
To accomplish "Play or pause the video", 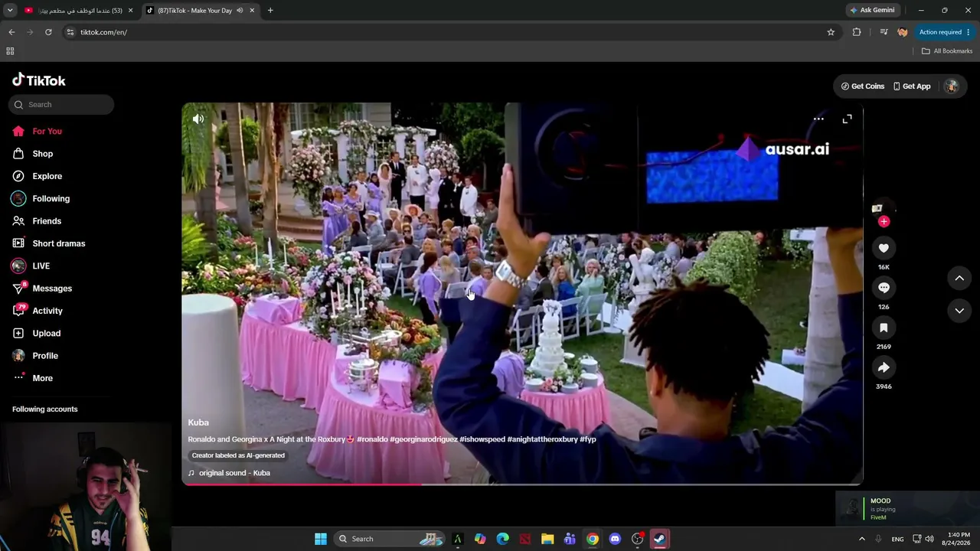I will click(522, 294).
